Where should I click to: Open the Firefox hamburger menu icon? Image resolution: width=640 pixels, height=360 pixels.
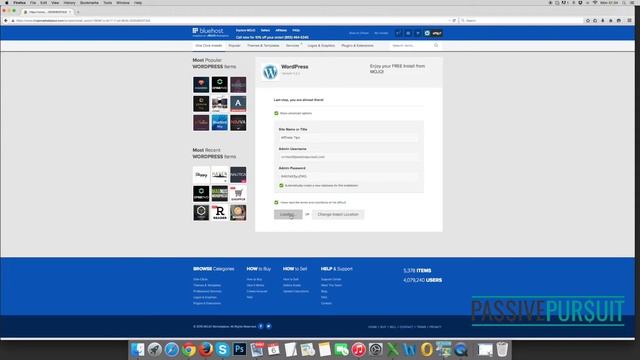click(x=629, y=20)
